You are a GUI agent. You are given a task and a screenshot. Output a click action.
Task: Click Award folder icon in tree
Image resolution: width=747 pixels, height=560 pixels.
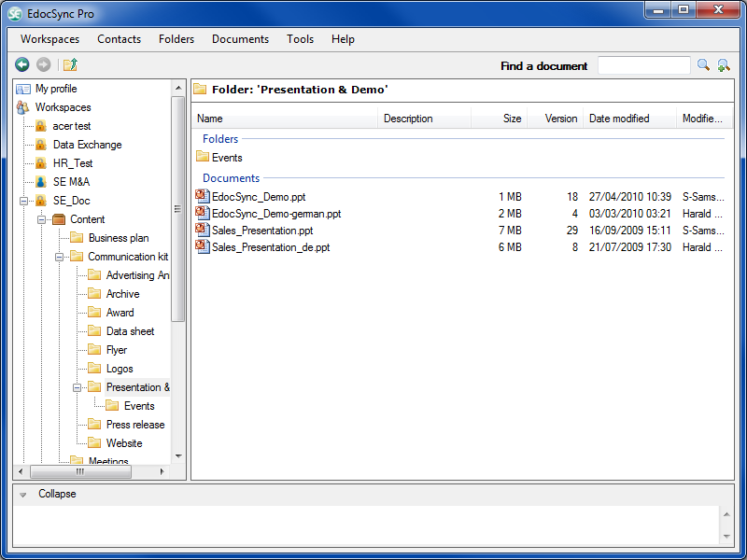click(x=94, y=313)
